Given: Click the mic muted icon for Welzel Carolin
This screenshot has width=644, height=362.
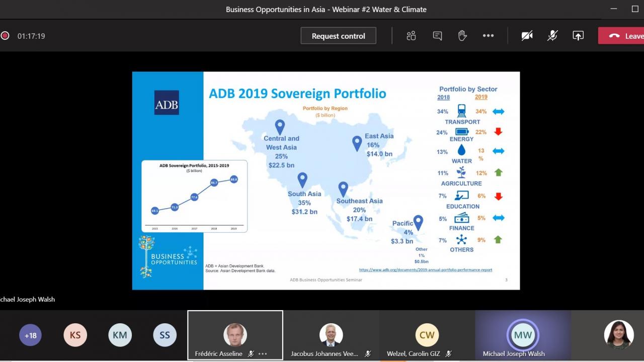Looking at the screenshot, I should coord(448,354).
